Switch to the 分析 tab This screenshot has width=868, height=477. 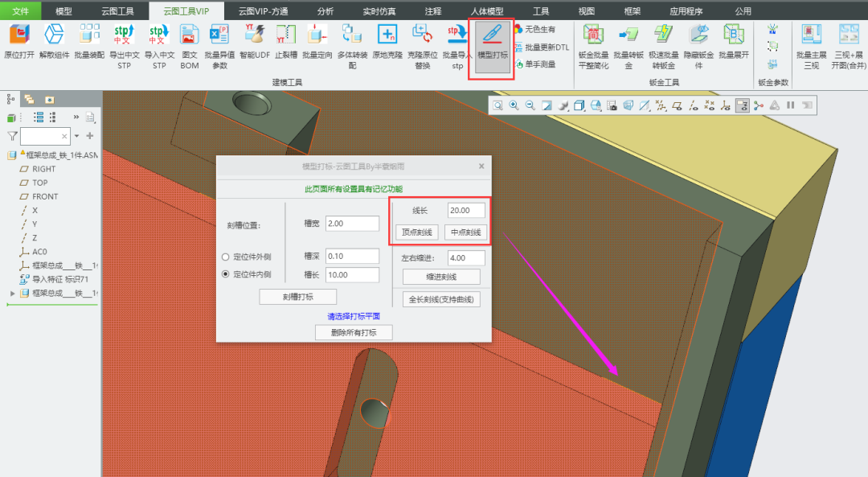(325, 11)
